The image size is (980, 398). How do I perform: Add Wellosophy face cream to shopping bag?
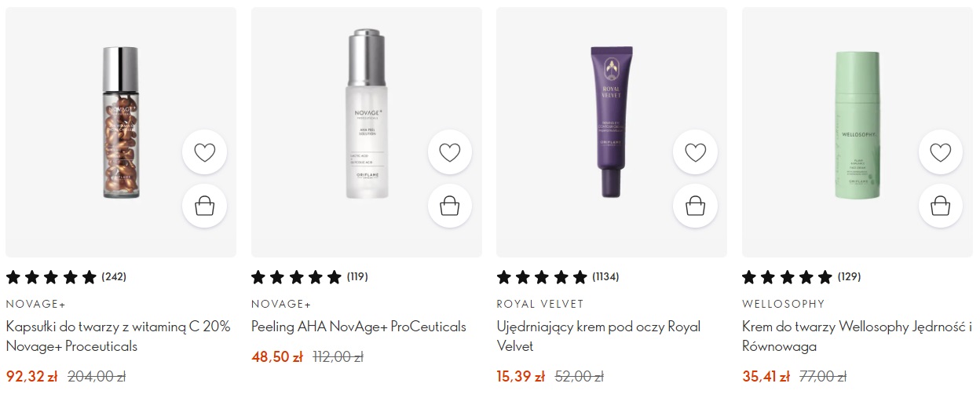(x=941, y=206)
